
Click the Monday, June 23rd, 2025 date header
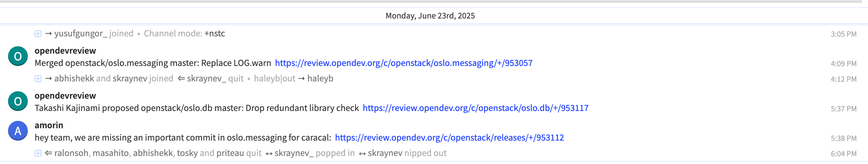430,16
